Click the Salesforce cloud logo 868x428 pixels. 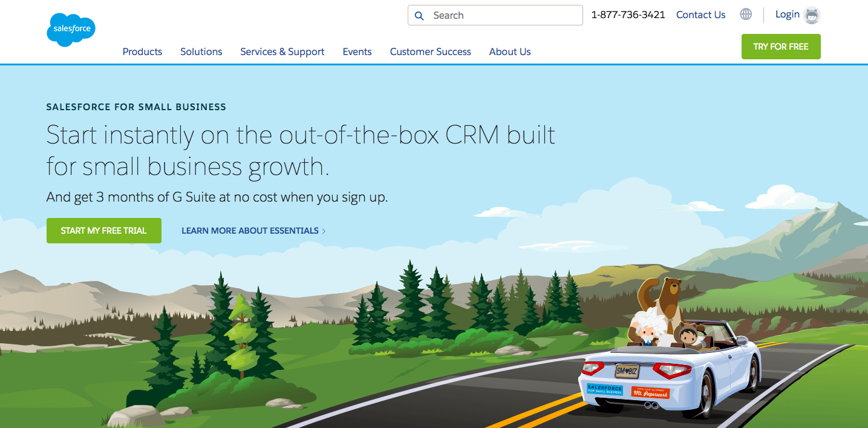71,29
